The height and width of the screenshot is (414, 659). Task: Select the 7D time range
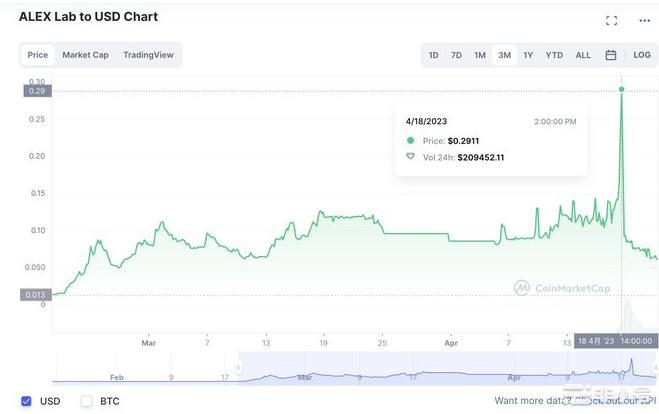[x=456, y=55]
